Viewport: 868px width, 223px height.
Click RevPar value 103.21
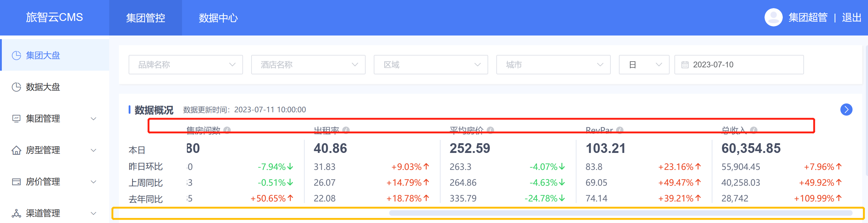coord(606,148)
